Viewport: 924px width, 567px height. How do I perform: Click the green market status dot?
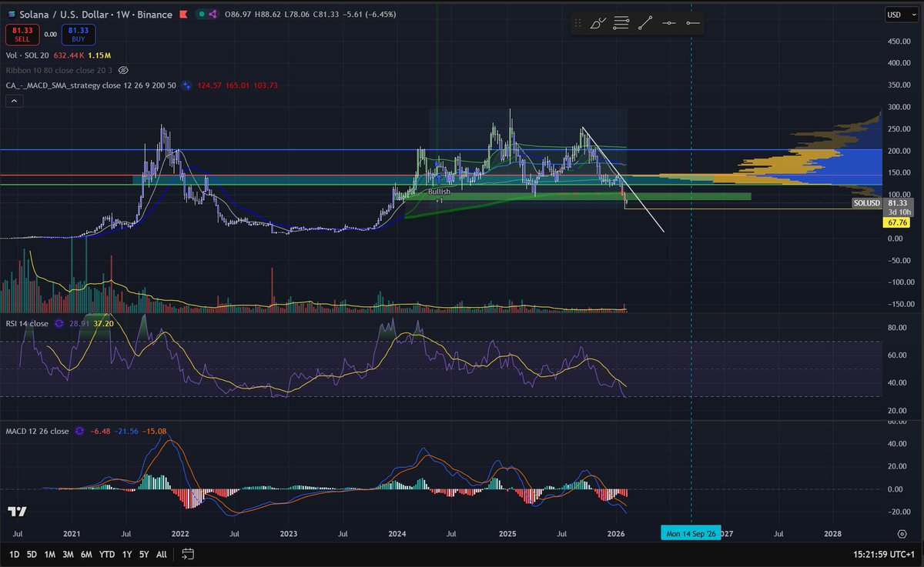point(201,14)
